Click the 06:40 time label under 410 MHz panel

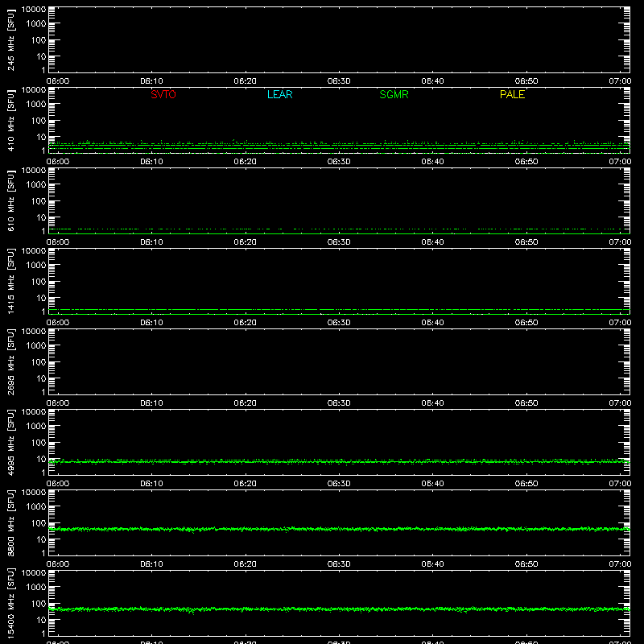click(x=432, y=162)
